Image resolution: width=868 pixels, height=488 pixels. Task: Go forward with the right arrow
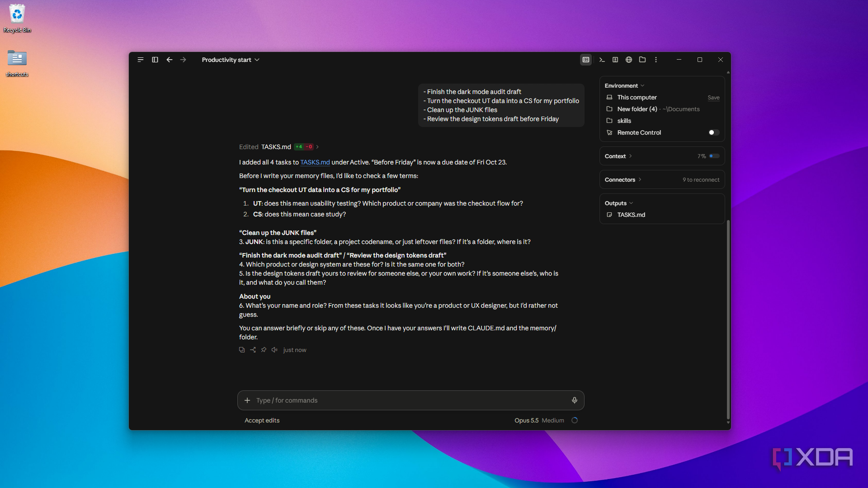coord(183,60)
